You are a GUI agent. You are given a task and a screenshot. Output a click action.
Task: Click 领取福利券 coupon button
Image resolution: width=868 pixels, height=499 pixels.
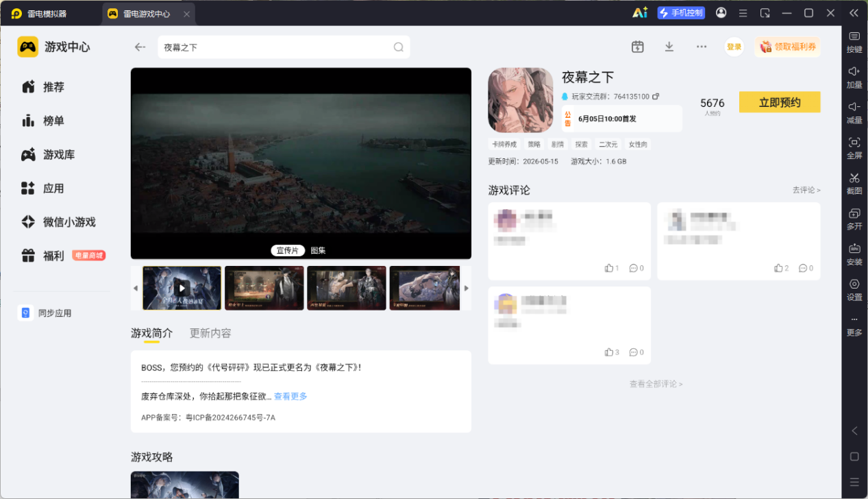(x=788, y=47)
